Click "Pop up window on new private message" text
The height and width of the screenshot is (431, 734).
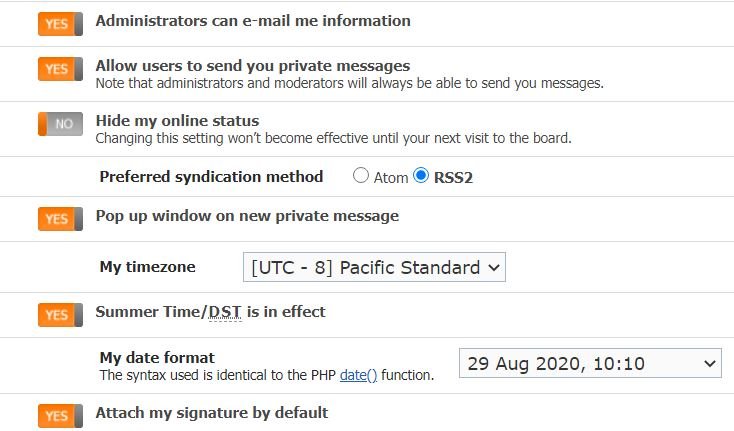(x=247, y=216)
